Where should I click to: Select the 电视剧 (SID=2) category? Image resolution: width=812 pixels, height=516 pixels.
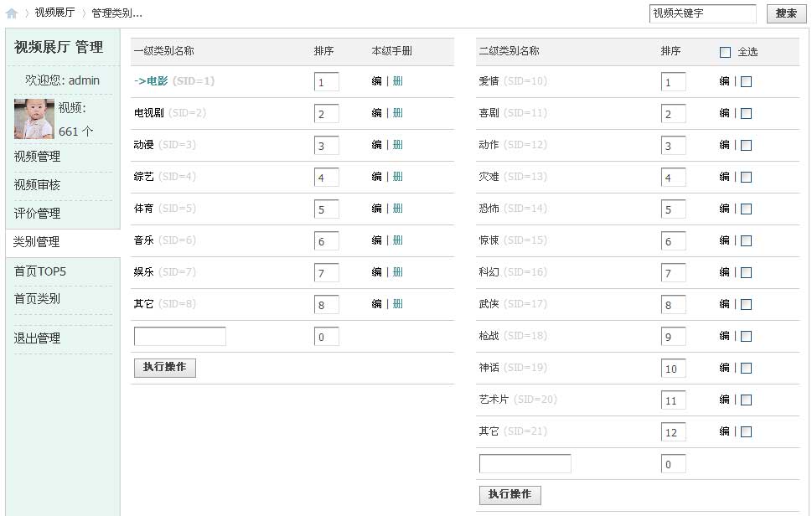(170, 113)
